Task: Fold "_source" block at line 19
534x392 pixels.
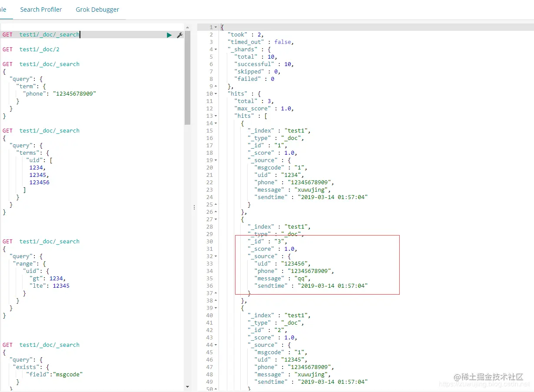Action: (x=216, y=160)
